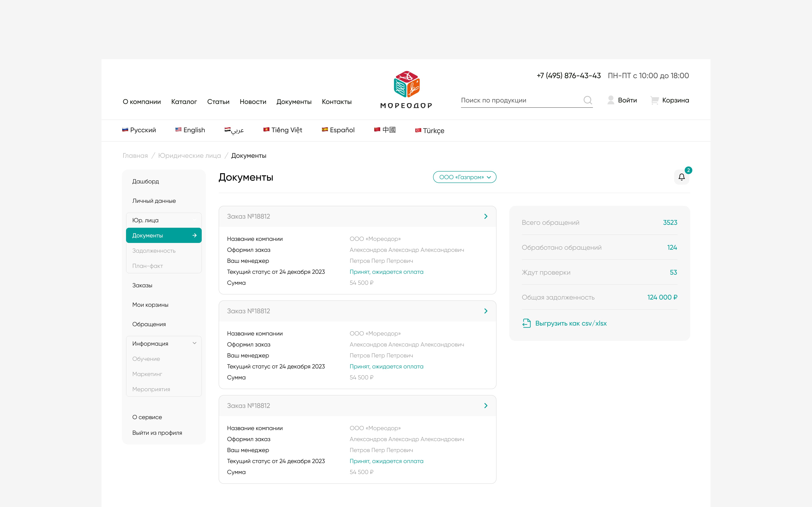Click Выгрузить как csv/xlsx link
Screen dimensions: 812x507
(x=571, y=323)
